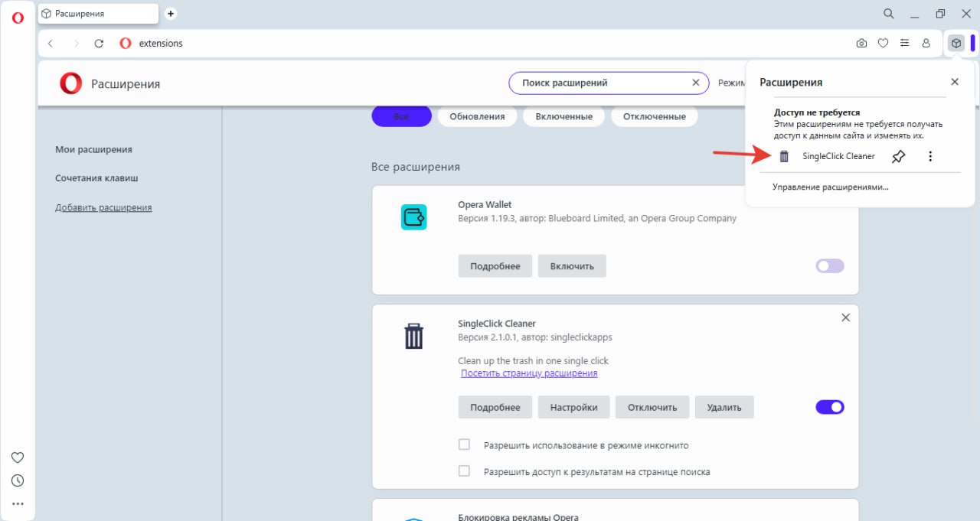
Task: Enable the Opera Wallet toggle switch
Action: (x=830, y=265)
